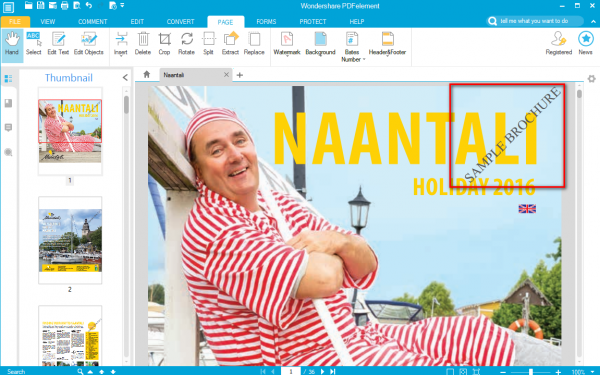This screenshot has width=600, height=375.
Task: Open the search panel in the sidebar
Action: (x=8, y=152)
